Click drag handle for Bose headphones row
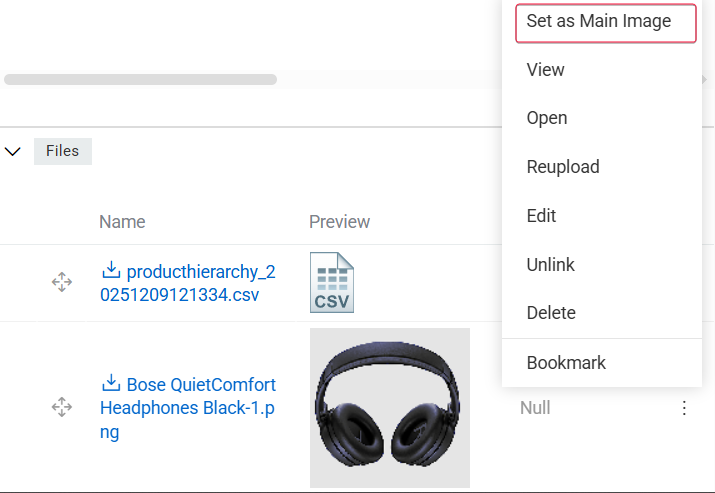Viewport: 715px width, 493px height. pos(61,407)
